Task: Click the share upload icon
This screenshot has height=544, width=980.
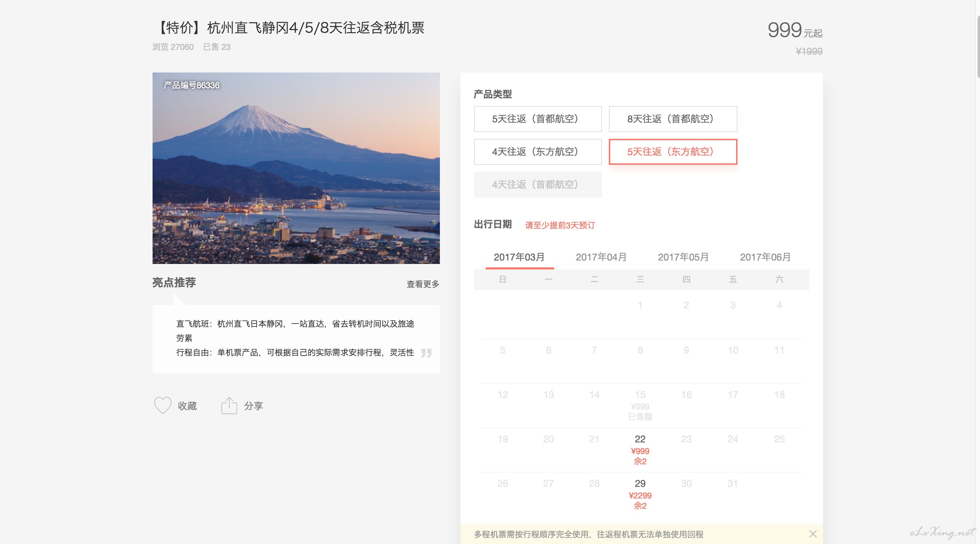Action: 229,405
